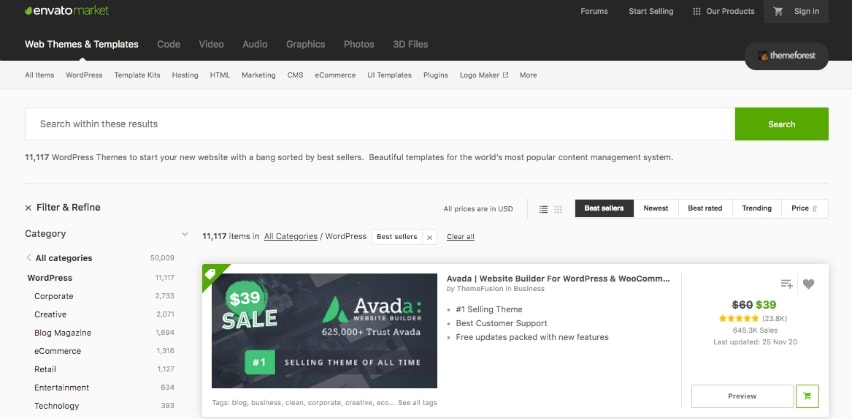Viewport: 852px width, 419px height.
Task: Open CMS menu item
Action: (295, 75)
